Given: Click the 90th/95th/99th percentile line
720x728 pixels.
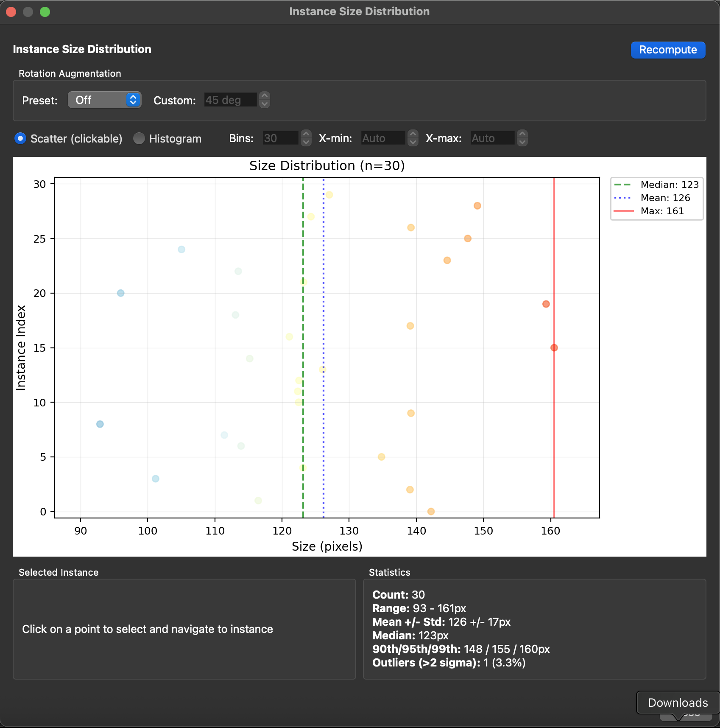Looking at the screenshot, I should click(461, 649).
